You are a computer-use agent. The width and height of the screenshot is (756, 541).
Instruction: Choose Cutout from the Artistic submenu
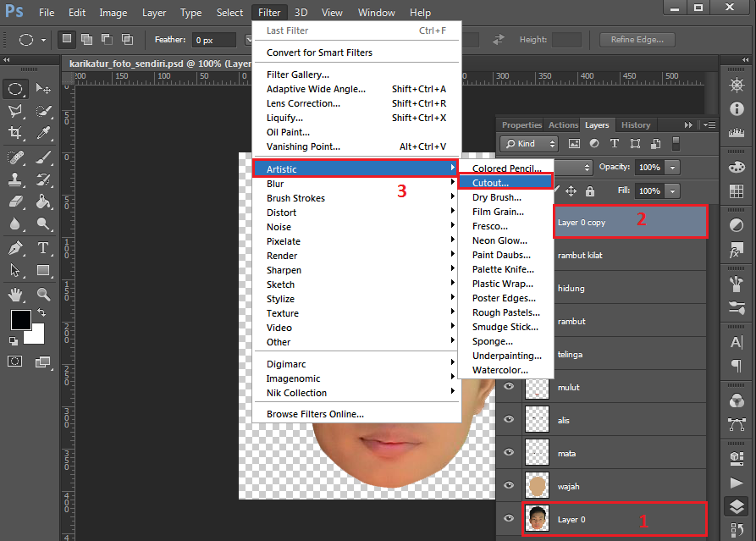(491, 182)
